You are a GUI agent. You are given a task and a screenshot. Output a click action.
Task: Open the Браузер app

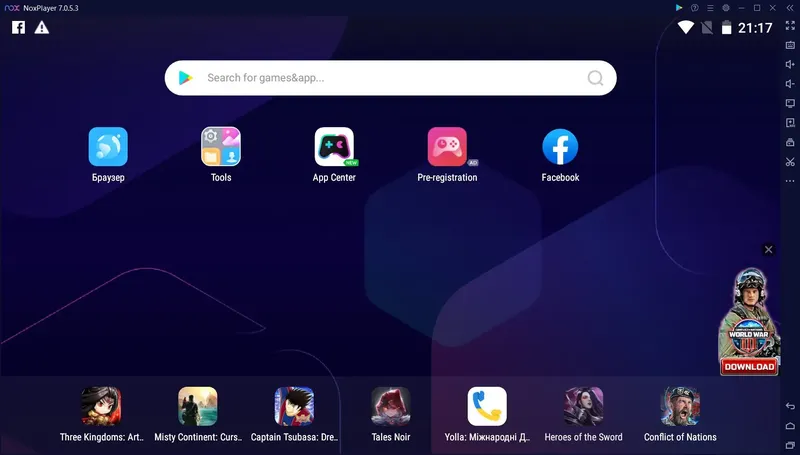108,147
